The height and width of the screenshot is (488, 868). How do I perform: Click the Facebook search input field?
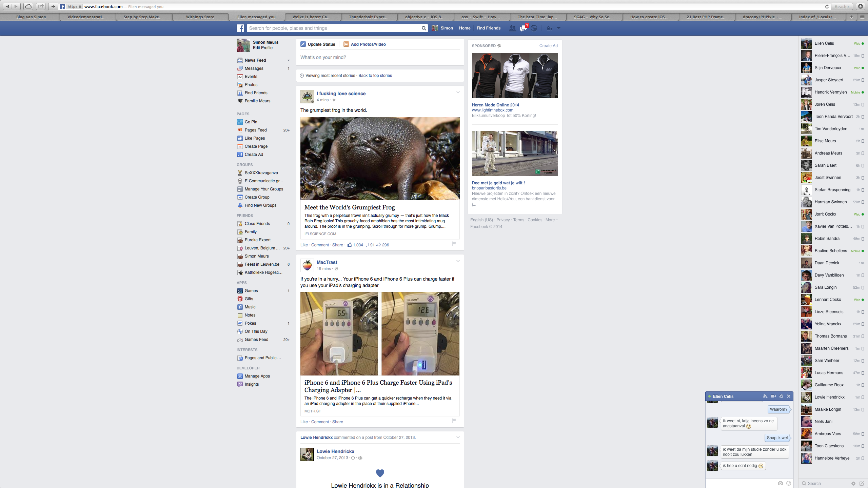point(334,28)
